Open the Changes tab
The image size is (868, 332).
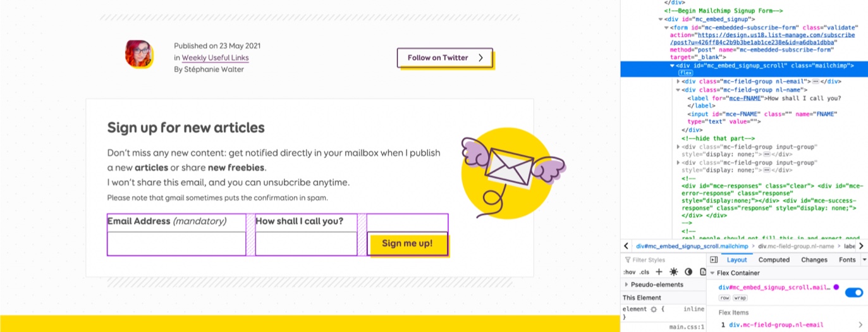click(x=814, y=260)
